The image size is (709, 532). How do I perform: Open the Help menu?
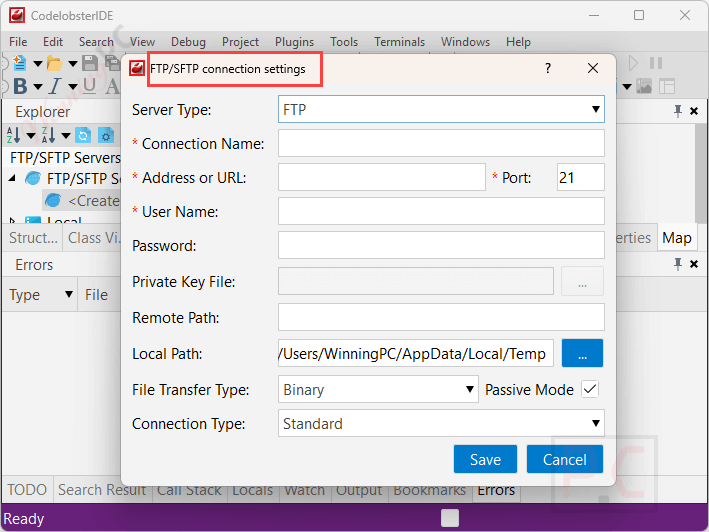[x=518, y=42]
